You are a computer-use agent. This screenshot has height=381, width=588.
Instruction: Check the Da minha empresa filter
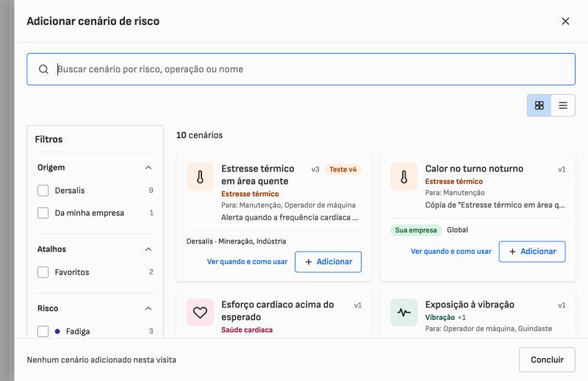click(x=43, y=213)
